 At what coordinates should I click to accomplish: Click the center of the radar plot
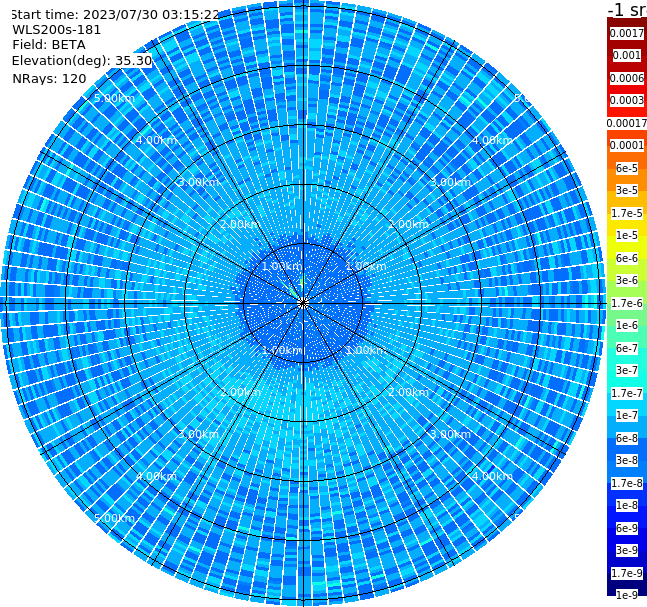click(303, 303)
